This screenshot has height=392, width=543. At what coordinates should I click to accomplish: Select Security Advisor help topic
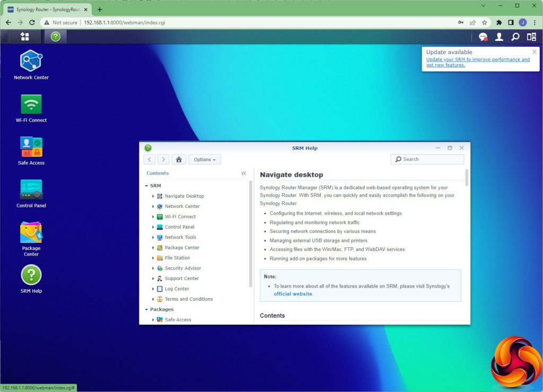(x=182, y=268)
